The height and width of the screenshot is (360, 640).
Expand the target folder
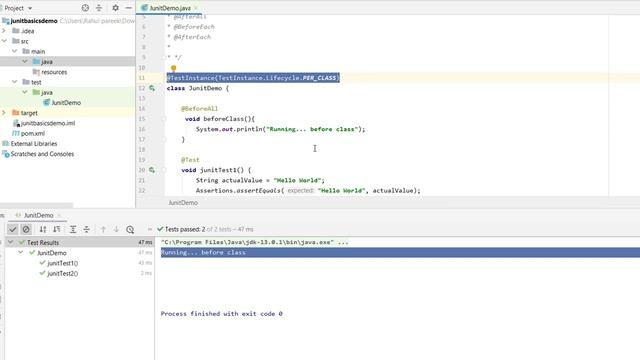(x=4, y=113)
